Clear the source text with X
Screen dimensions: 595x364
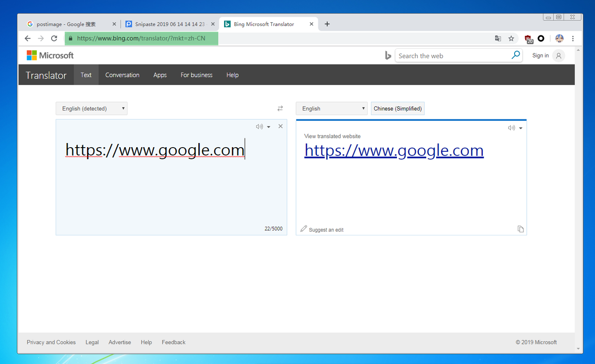click(x=280, y=126)
